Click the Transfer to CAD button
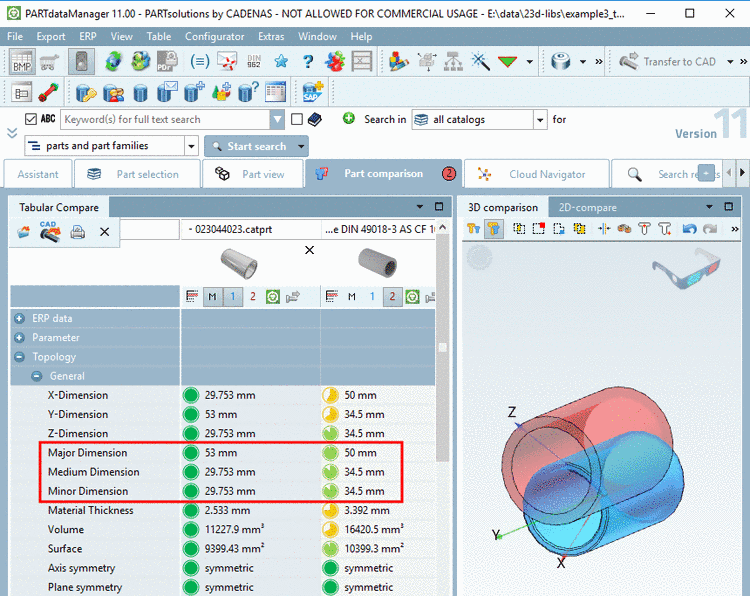This screenshot has width=750, height=596. (x=669, y=62)
